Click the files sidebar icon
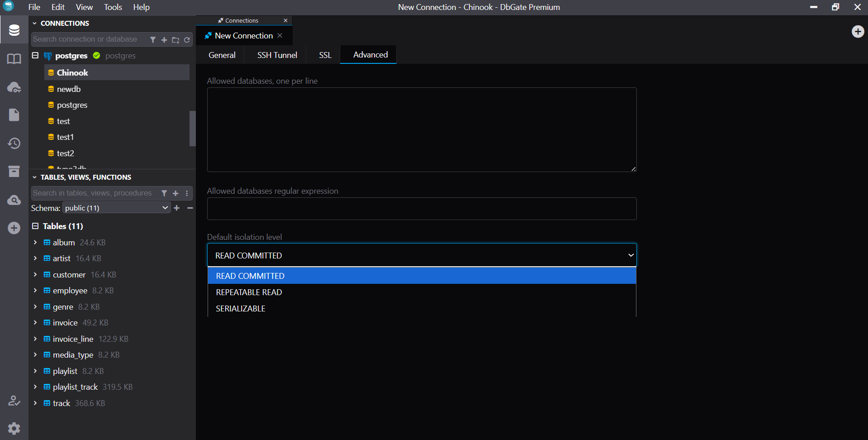Viewport: 868px width, 440px height. tap(14, 115)
